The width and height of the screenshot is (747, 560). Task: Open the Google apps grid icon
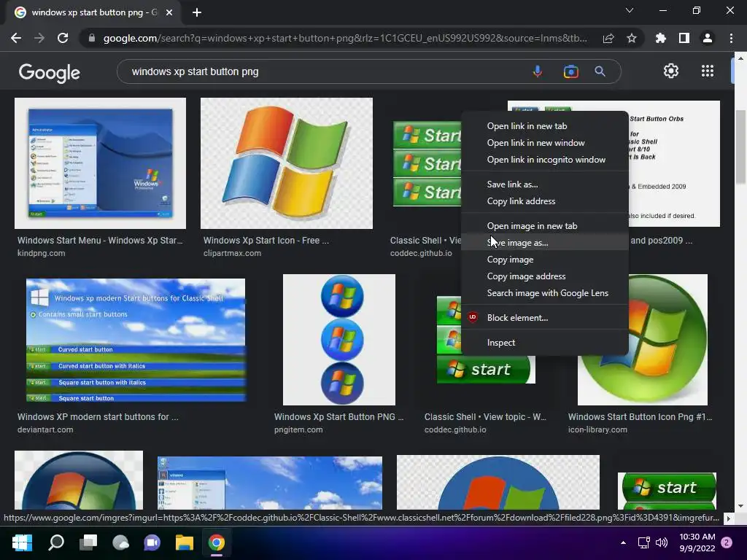708,71
